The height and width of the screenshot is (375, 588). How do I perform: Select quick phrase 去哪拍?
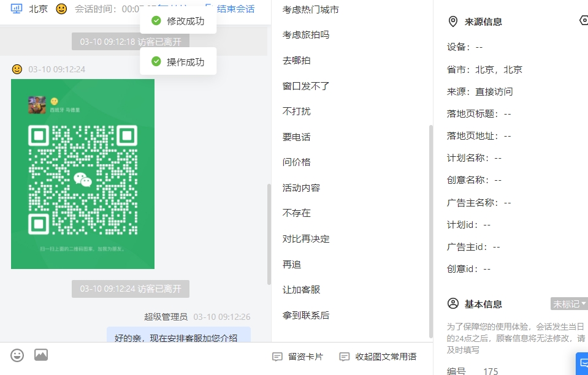[x=297, y=60]
